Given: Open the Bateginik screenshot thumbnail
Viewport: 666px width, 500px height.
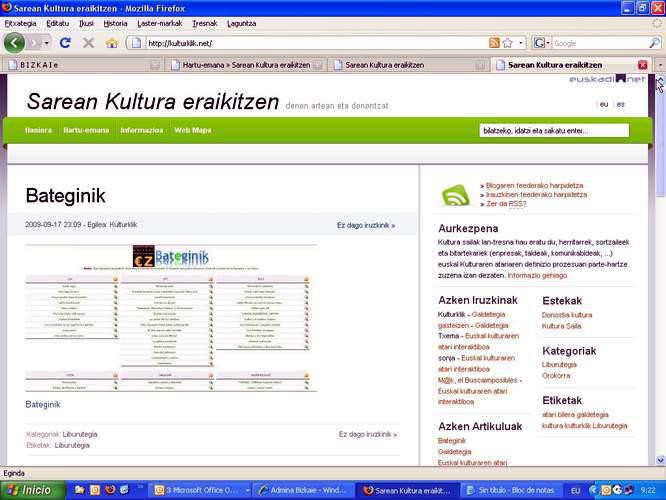Looking at the screenshot, I should coord(171,318).
